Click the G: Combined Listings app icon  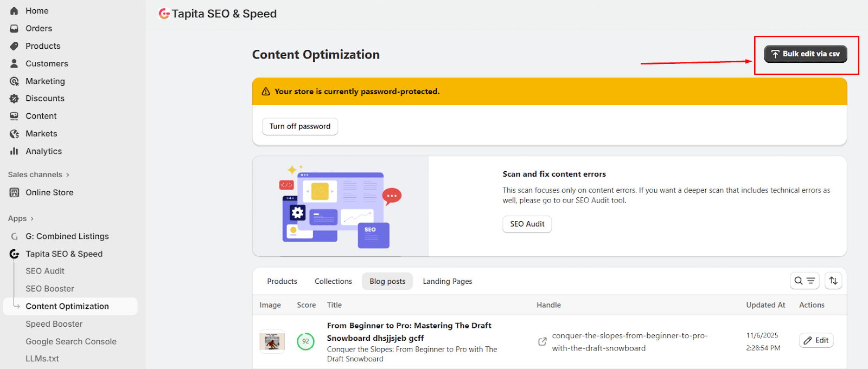click(14, 236)
